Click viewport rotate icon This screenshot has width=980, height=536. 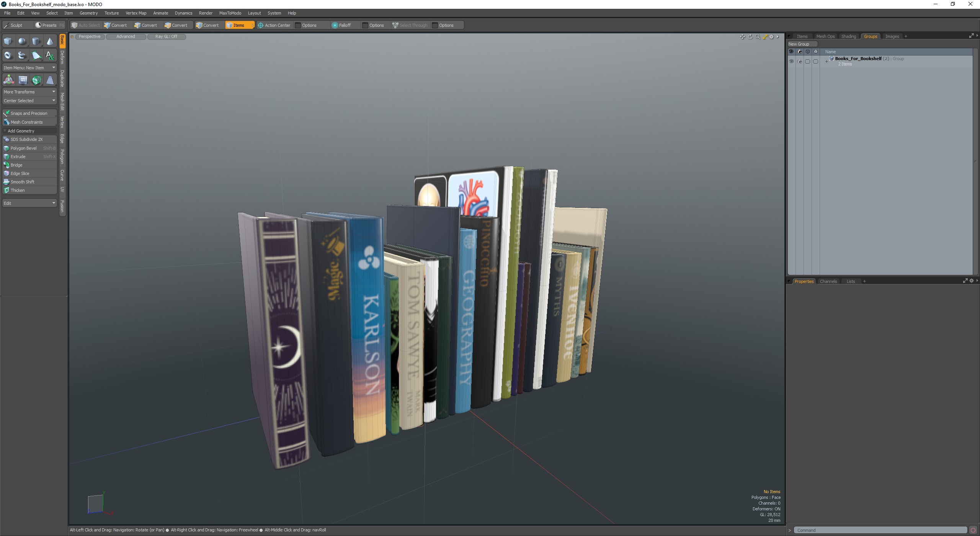click(750, 37)
